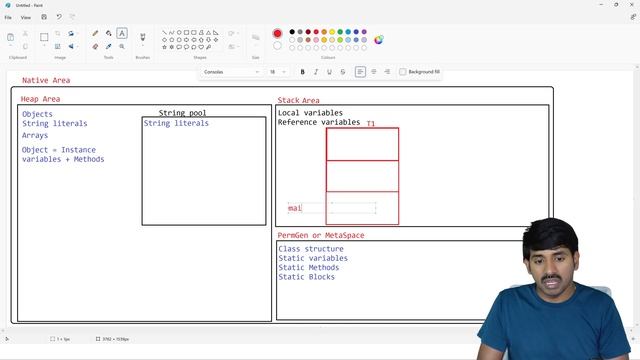Image resolution: width=640 pixels, height=360 pixels.
Task: Expand the Rotate options arrow
Action: click(x=77, y=33)
